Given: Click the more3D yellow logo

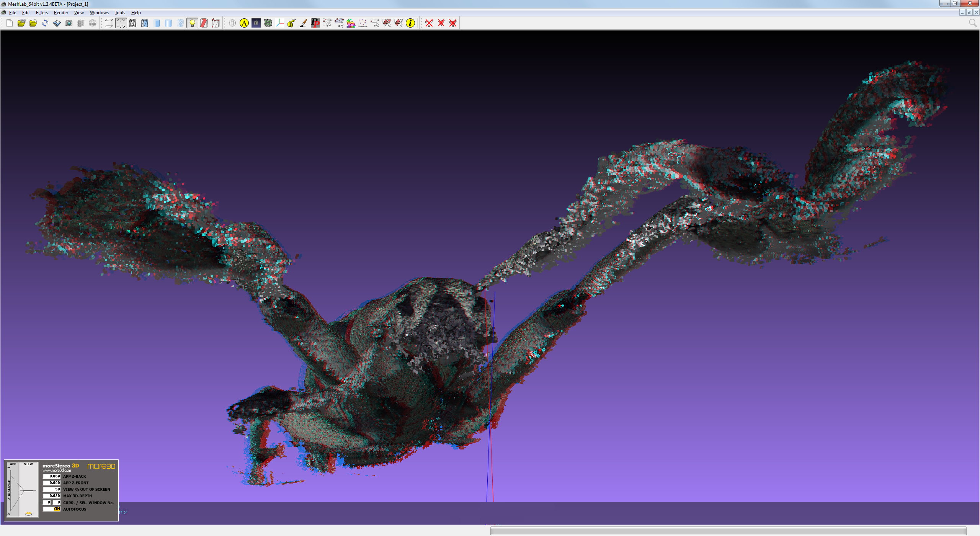Looking at the screenshot, I should click(x=101, y=466).
